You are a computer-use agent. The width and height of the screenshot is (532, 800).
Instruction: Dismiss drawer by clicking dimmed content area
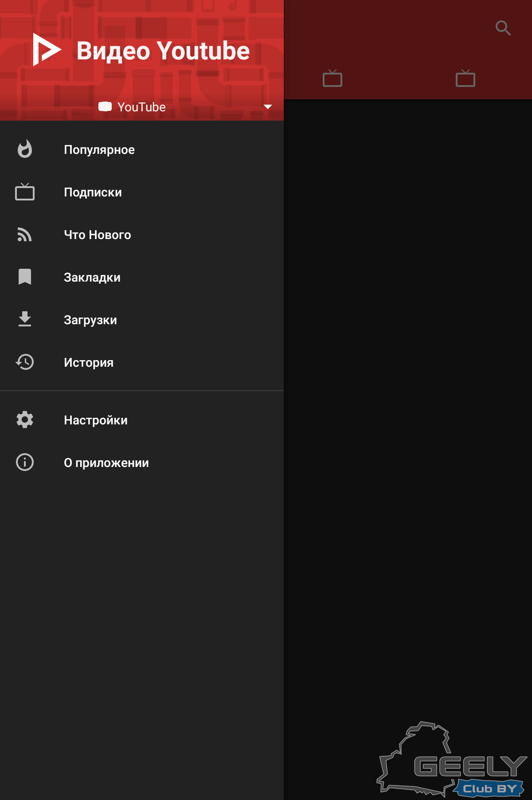tap(408, 399)
